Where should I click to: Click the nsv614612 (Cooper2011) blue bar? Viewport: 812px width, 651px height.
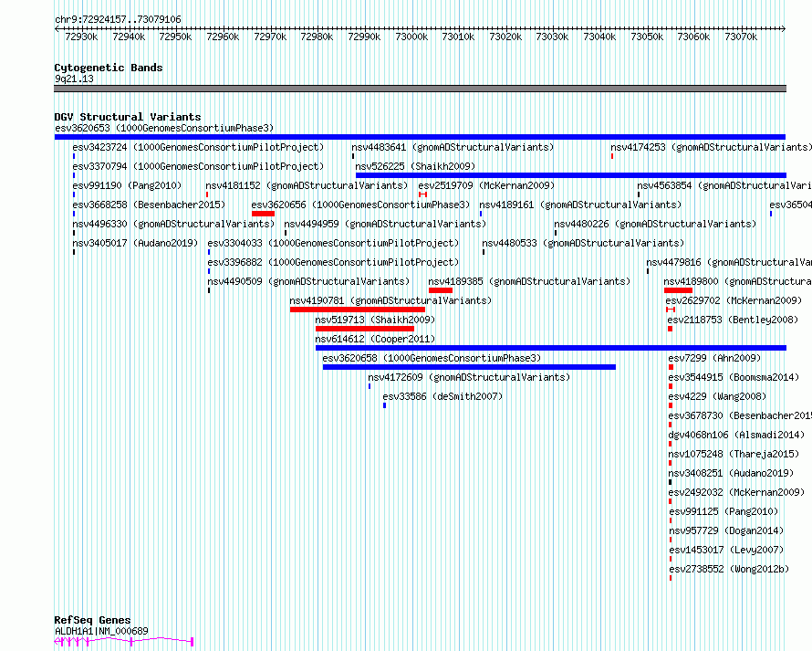(x=551, y=348)
